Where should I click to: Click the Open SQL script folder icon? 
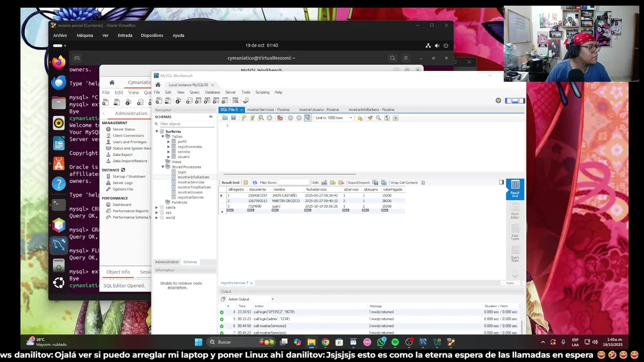point(225,118)
